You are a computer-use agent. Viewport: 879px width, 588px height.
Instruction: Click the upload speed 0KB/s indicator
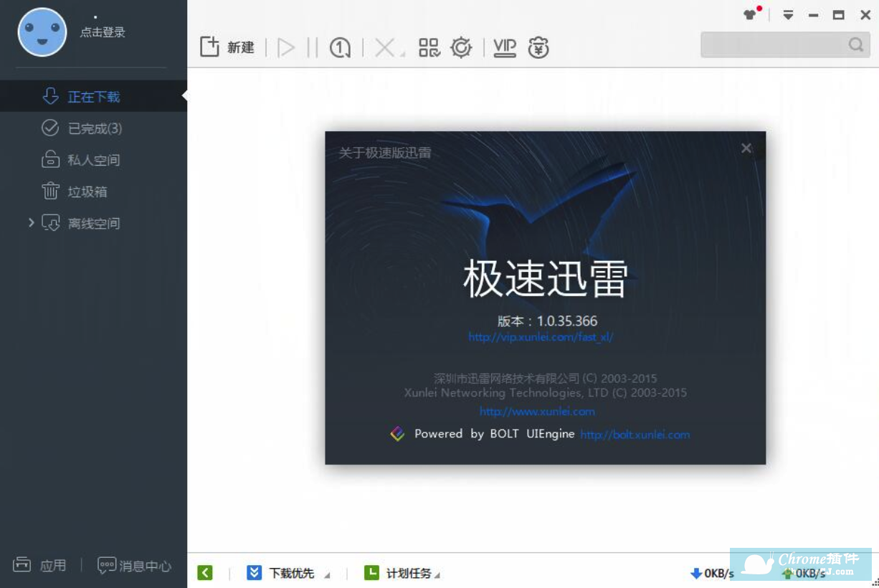click(x=803, y=574)
